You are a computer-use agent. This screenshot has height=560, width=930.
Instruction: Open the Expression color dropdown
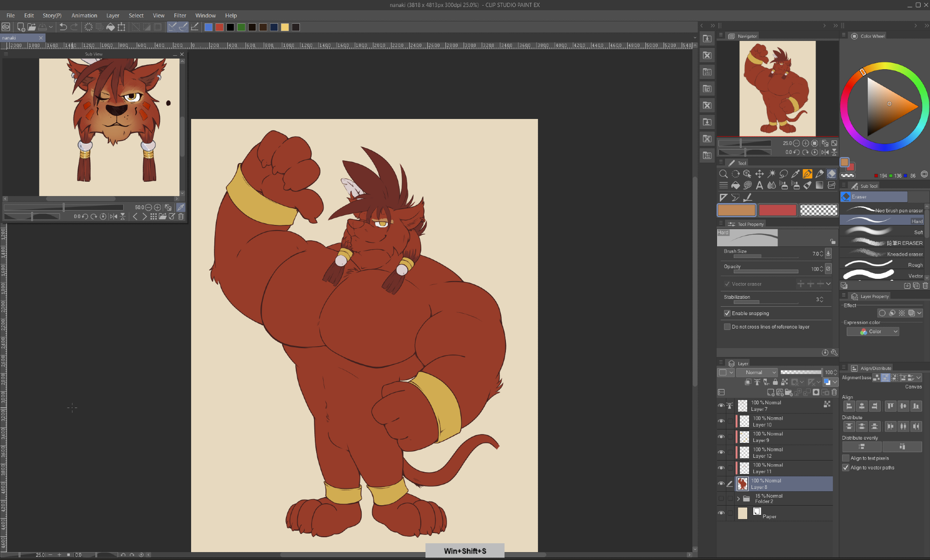coord(873,331)
